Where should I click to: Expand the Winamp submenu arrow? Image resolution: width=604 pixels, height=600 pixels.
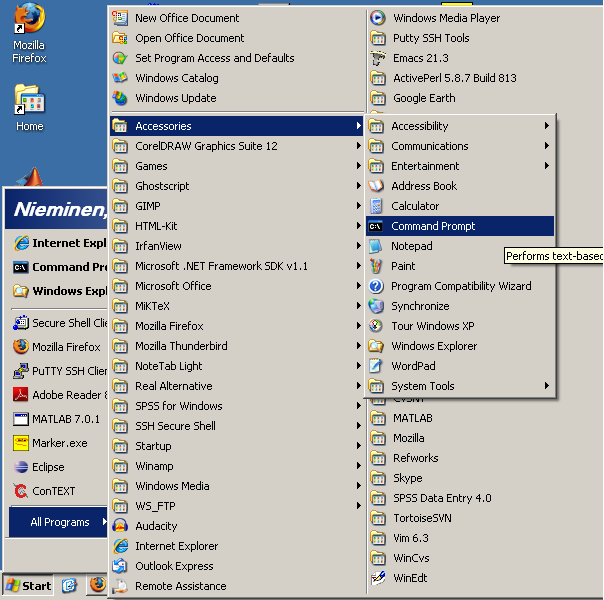click(x=359, y=466)
